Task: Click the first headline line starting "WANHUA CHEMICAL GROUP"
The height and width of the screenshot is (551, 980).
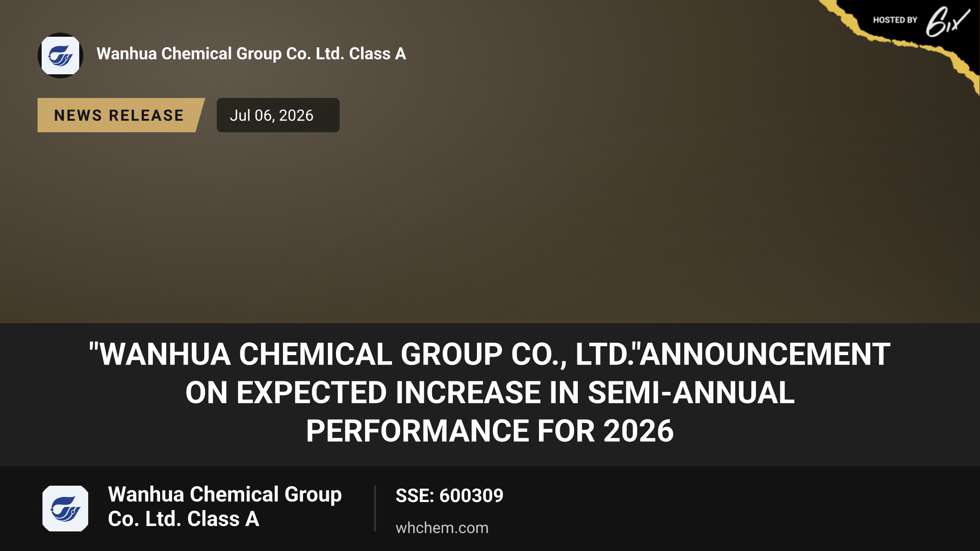Action: pyautogui.click(x=490, y=354)
